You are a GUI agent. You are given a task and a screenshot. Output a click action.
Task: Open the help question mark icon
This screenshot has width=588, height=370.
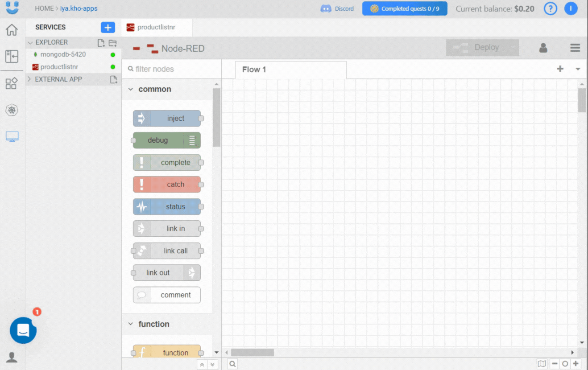coord(550,8)
